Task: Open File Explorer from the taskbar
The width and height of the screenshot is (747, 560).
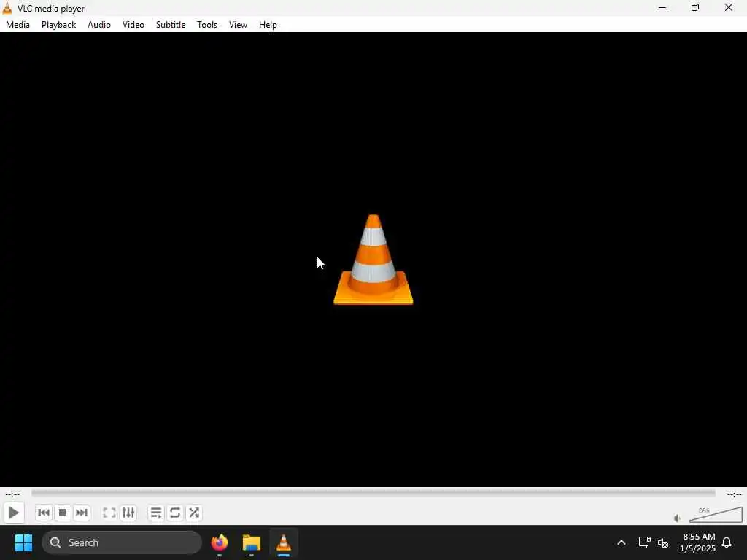Action: click(x=251, y=542)
